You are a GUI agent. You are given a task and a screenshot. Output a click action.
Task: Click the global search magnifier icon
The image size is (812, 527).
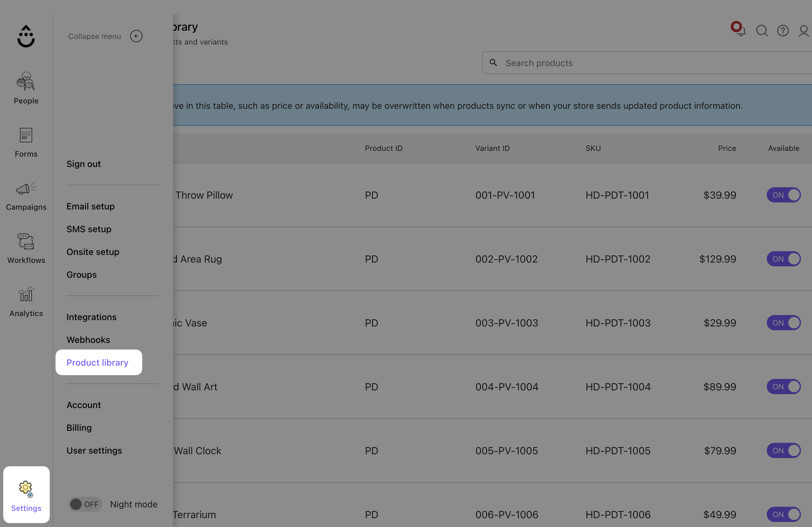coord(762,31)
